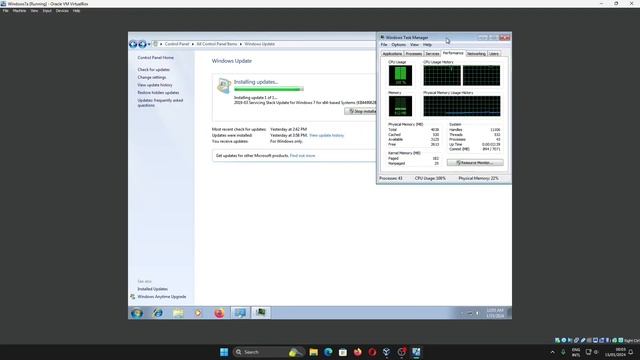Select Task Manager taskbar button in Windows 7
Screen dimensions: 640x360
pos(260,313)
